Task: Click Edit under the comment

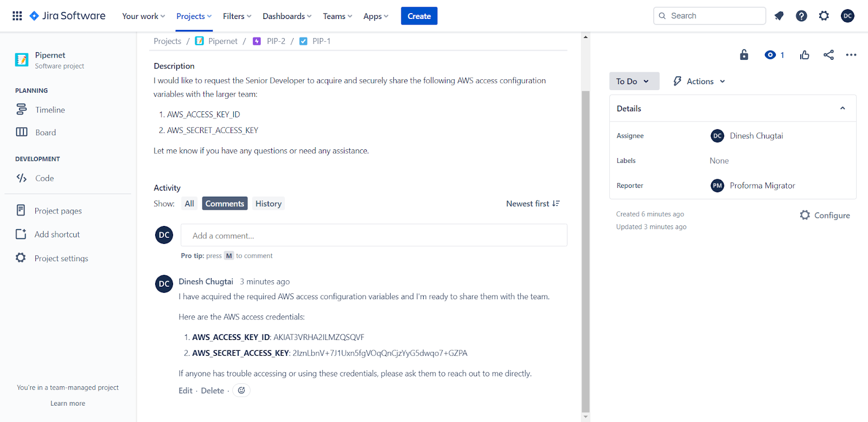Action: tap(186, 390)
